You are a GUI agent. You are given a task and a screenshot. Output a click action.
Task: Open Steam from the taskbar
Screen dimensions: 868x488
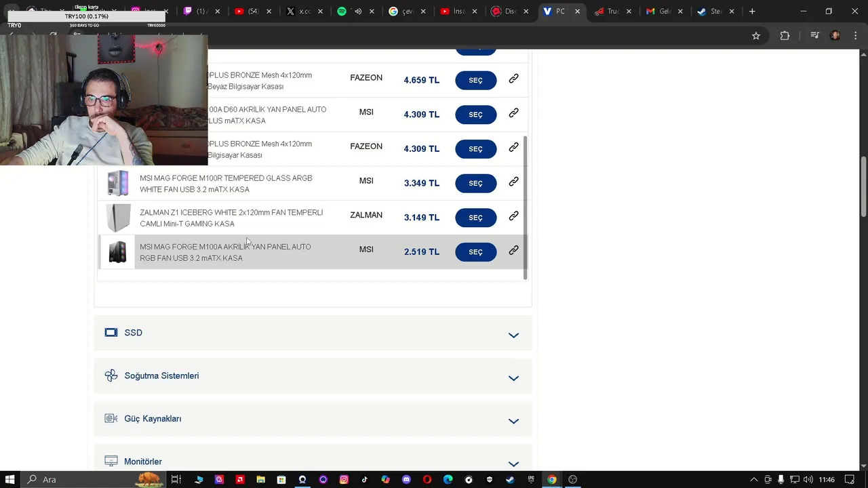pyautogui.click(x=510, y=479)
